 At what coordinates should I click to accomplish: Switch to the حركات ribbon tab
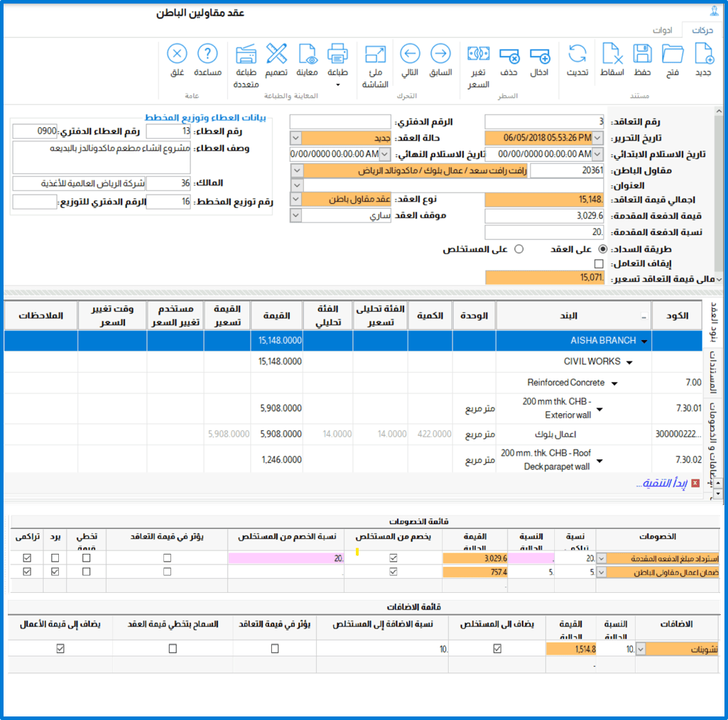click(x=702, y=30)
